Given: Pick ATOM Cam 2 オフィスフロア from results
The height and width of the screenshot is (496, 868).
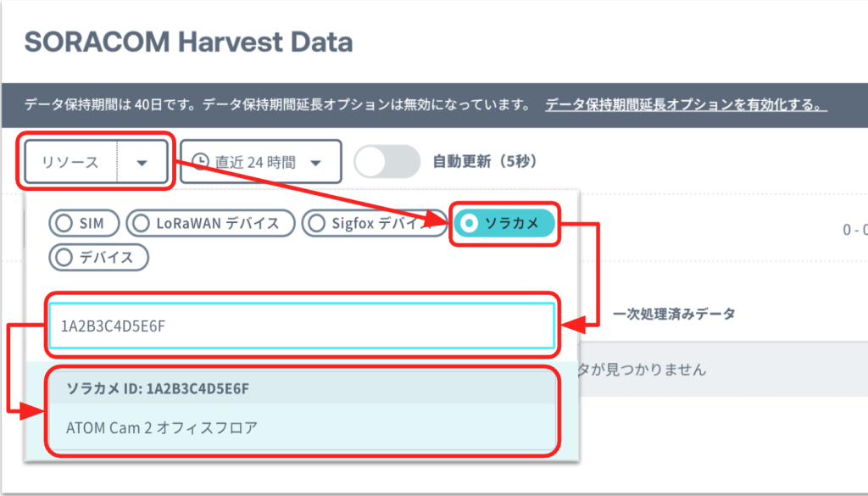Looking at the screenshot, I should [x=303, y=427].
